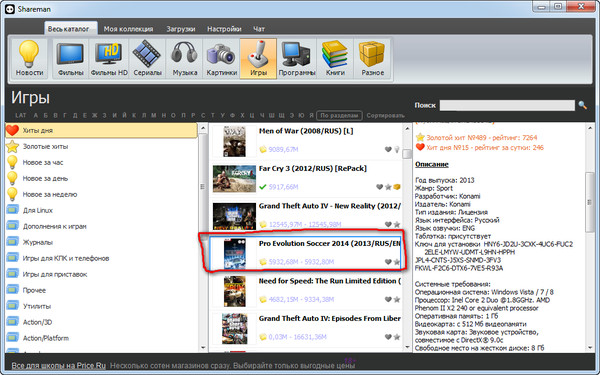Open the Музыка headphones category
Screen dimensions: 600x375
184,59
